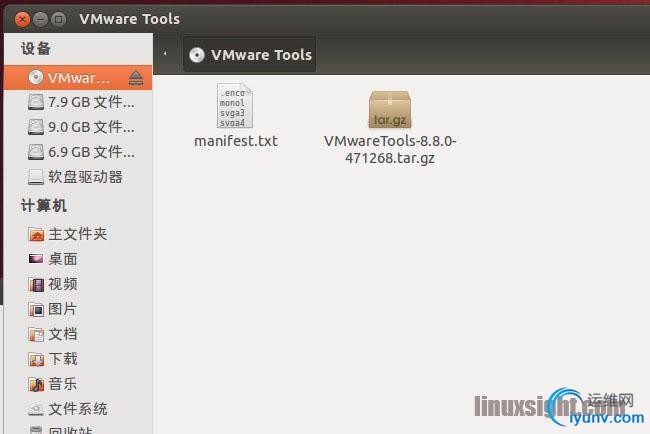Click the VMwareTools-8.8.0-471268.tar.gz file name
Screen dimensions: 650x434
point(390,149)
